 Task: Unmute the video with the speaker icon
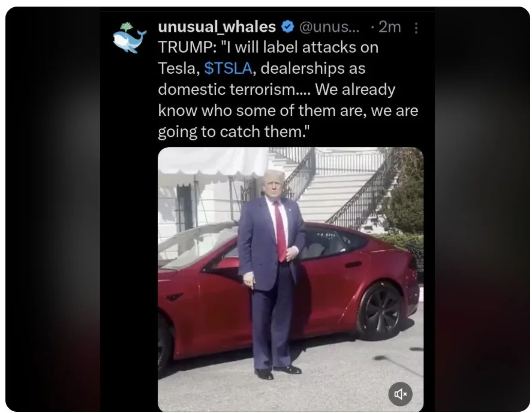400,394
